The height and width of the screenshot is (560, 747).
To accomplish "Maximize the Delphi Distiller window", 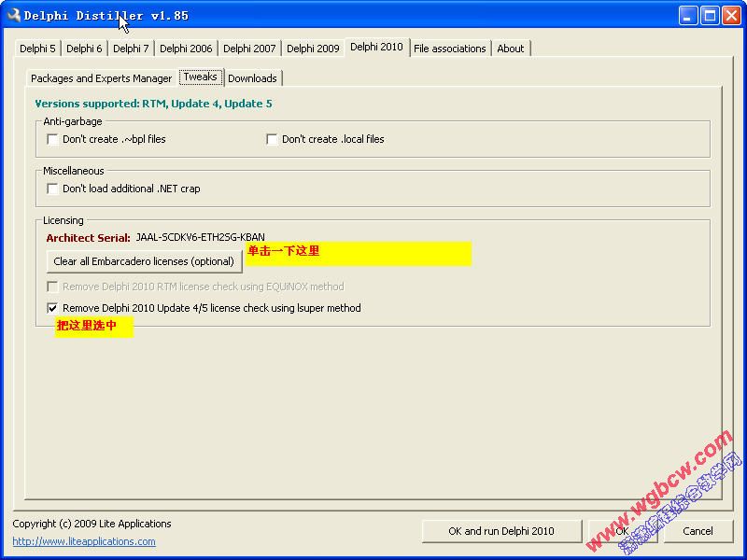I will tap(710, 16).
